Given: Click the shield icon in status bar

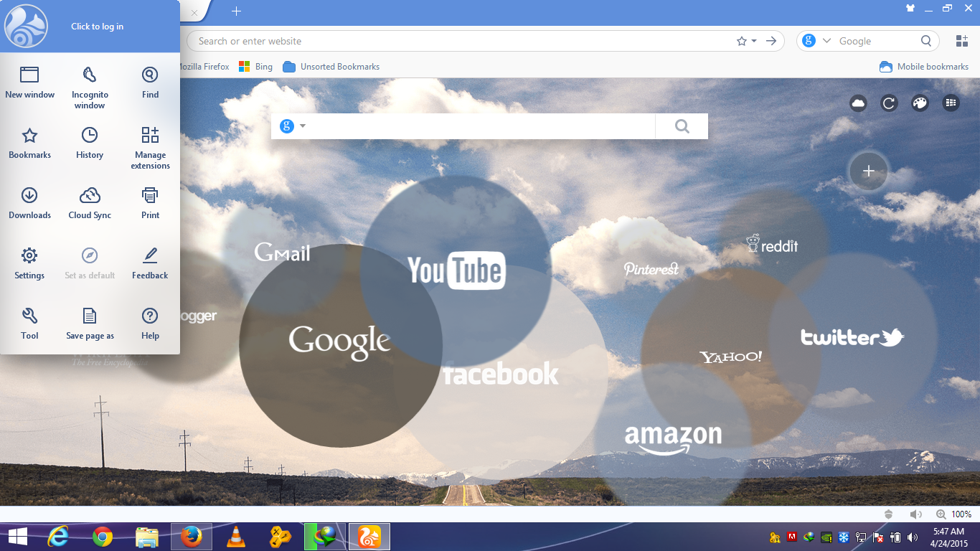Looking at the screenshot, I should 889,514.
